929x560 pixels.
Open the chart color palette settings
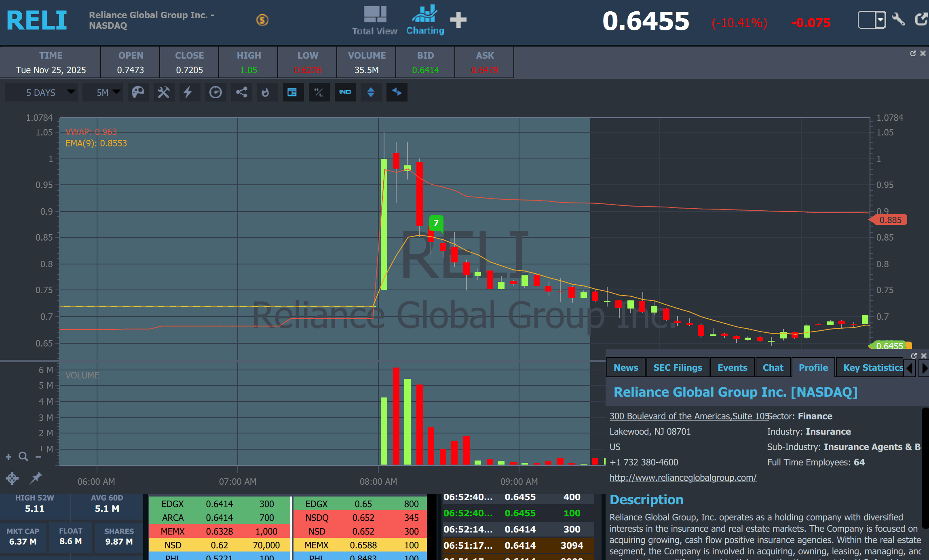138,93
